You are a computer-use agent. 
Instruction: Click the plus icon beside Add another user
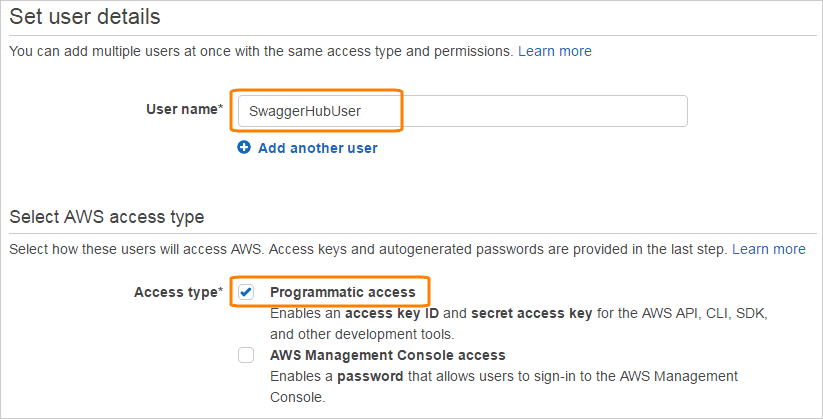click(244, 148)
